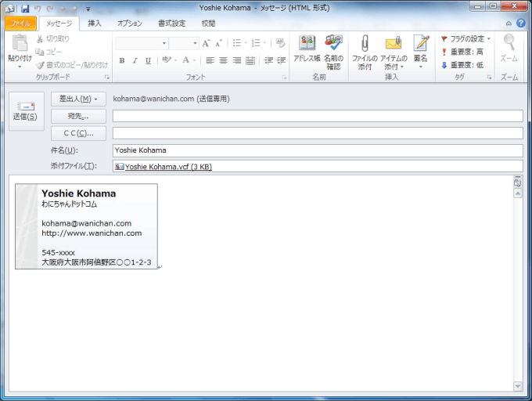532x401 pixels.
Task: Toggle bold formatting
Action: pyautogui.click(x=122, y=60)
